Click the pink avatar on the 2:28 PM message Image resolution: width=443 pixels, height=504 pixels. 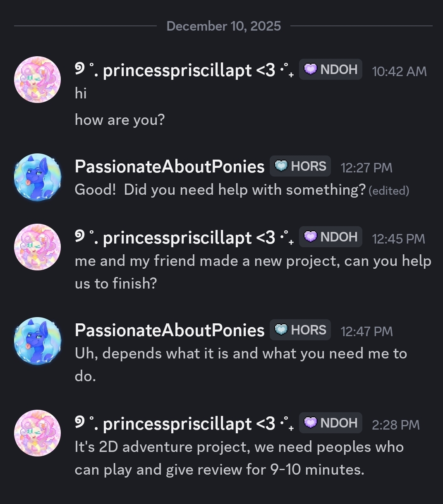38,433
